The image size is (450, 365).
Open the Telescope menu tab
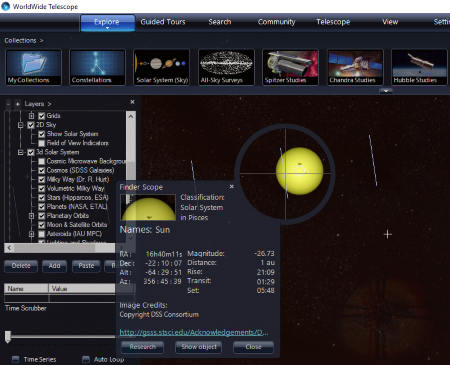coord(333,22)
